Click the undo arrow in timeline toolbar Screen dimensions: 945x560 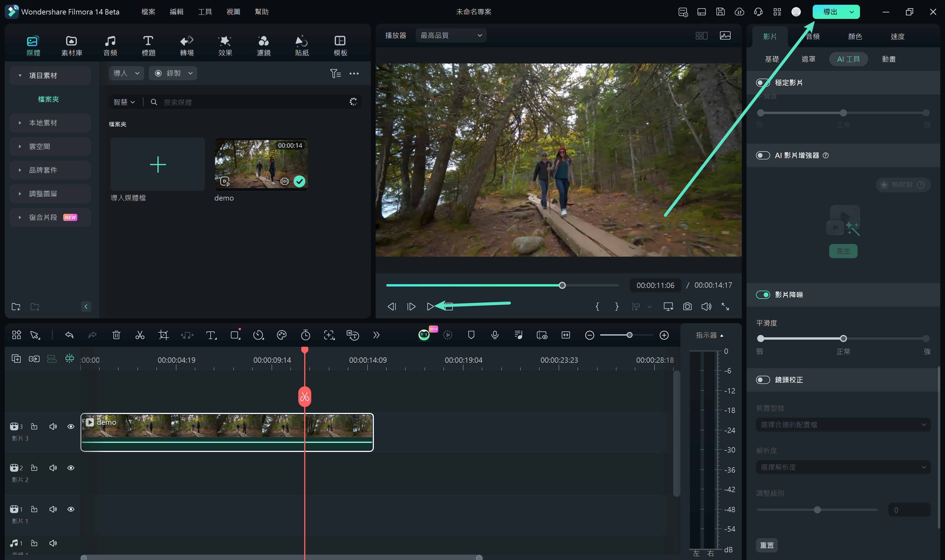69,335
